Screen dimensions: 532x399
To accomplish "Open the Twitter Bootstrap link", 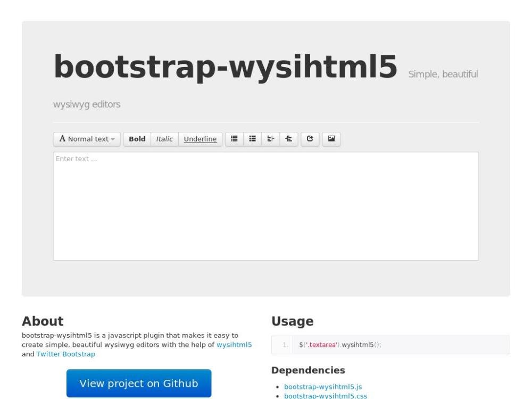I will [x=65, y=354].
